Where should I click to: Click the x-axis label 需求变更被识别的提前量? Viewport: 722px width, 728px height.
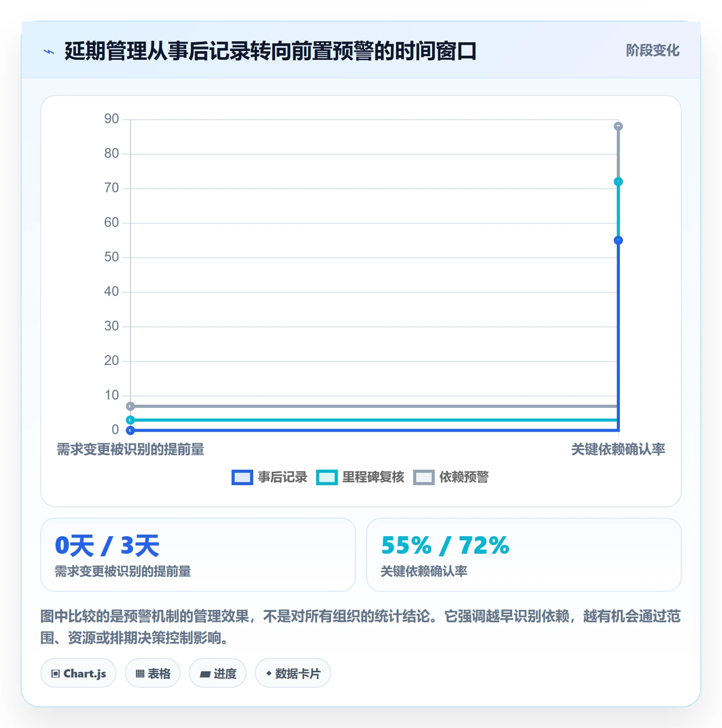point(130,450)
